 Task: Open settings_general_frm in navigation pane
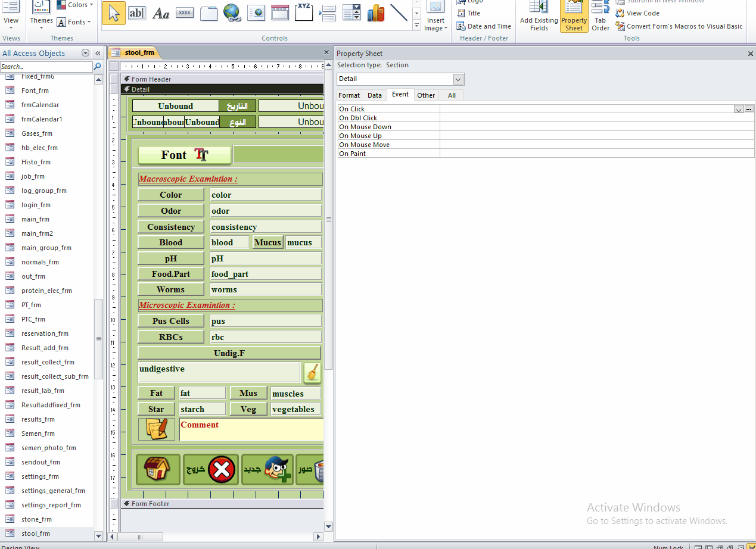click(x=53, y=491)
